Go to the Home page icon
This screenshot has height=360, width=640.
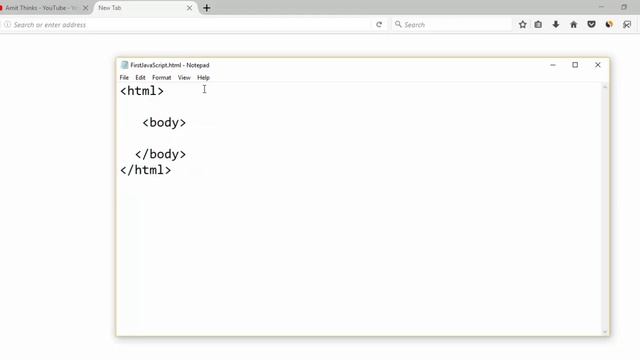(x=573, y=24)
